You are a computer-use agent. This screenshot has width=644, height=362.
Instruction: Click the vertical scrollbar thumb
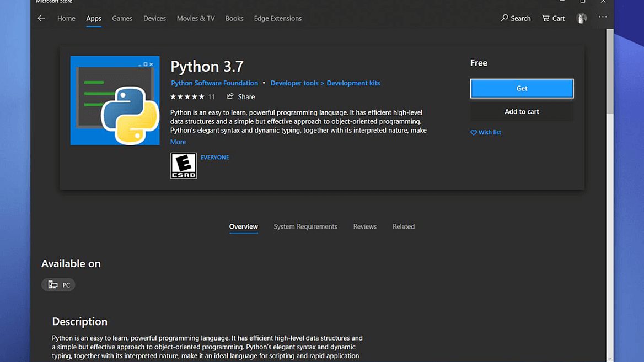coord(610,72)
